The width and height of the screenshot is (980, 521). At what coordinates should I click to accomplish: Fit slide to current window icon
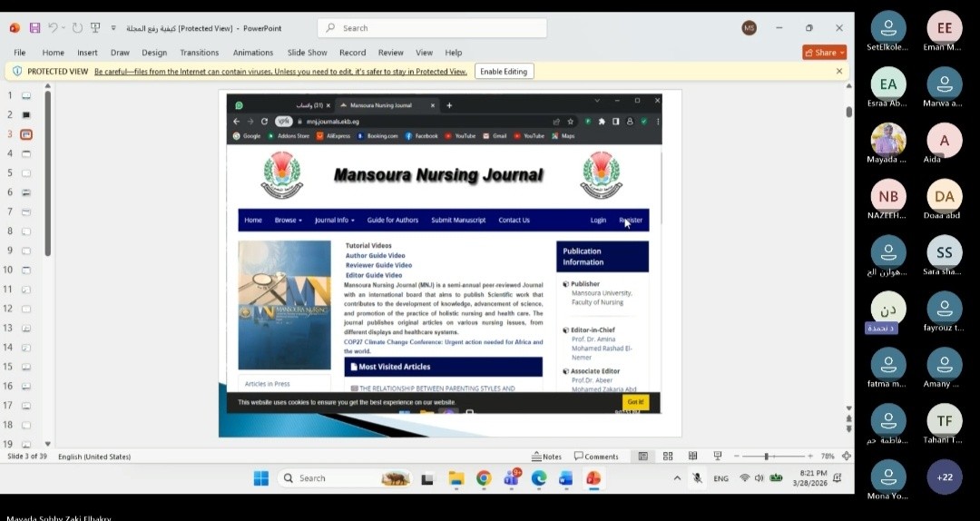[x=847, y=457]
